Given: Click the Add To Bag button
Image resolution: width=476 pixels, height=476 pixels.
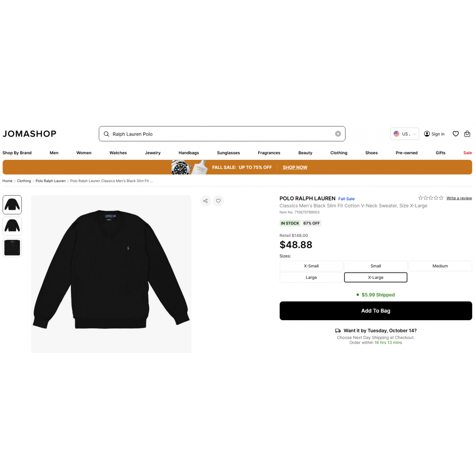Looking at the screenshot, I should tap(376, 311).
